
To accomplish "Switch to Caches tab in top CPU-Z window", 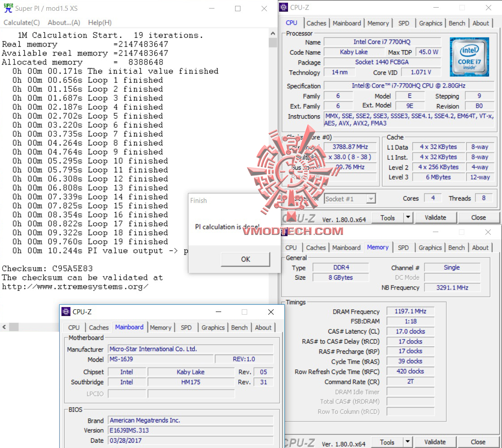I will [x=316, y=23].
